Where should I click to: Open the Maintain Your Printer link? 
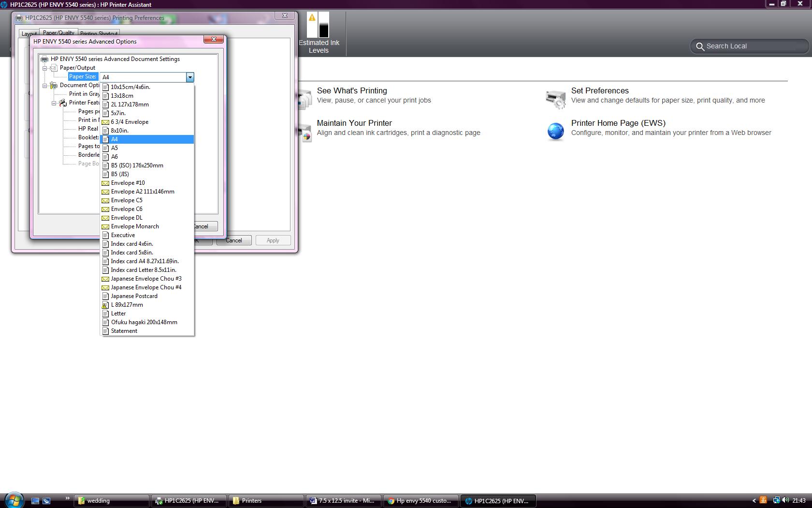click(x=354, y=123)
